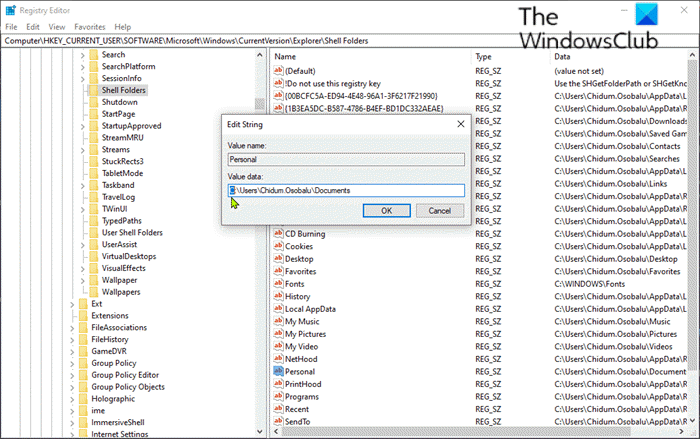Click the folder icon of User Shell Folders
700x439 pixels.
tap(94, 233)
